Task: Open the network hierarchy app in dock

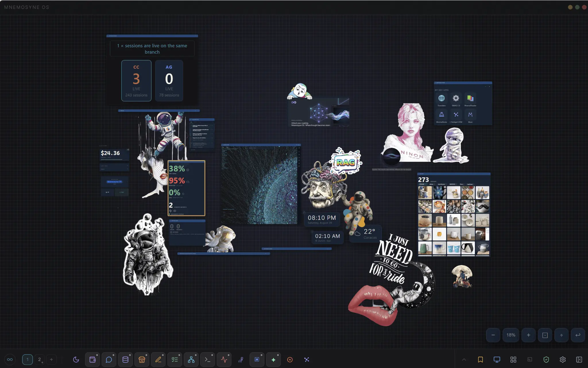Action: (x=191, y=359)
